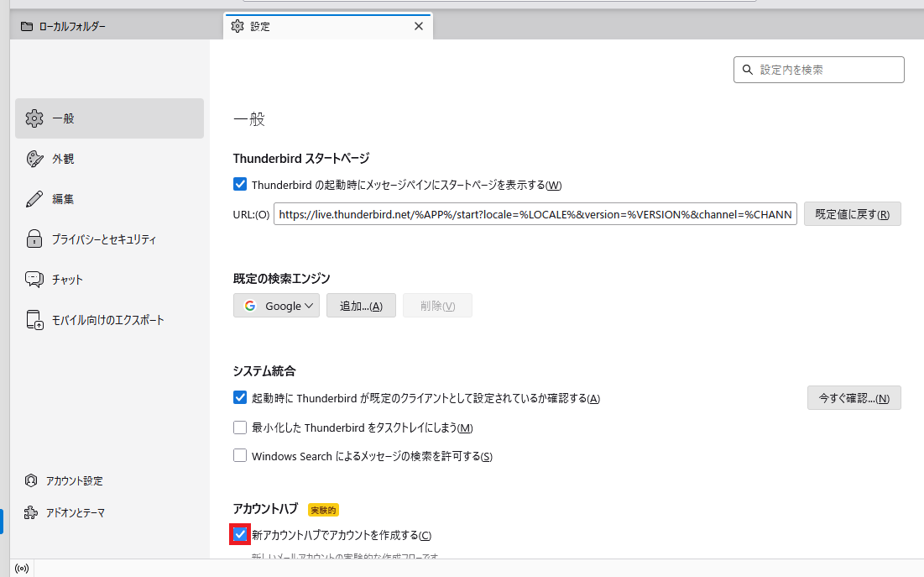Click the connection status icon in status bar

22,569
